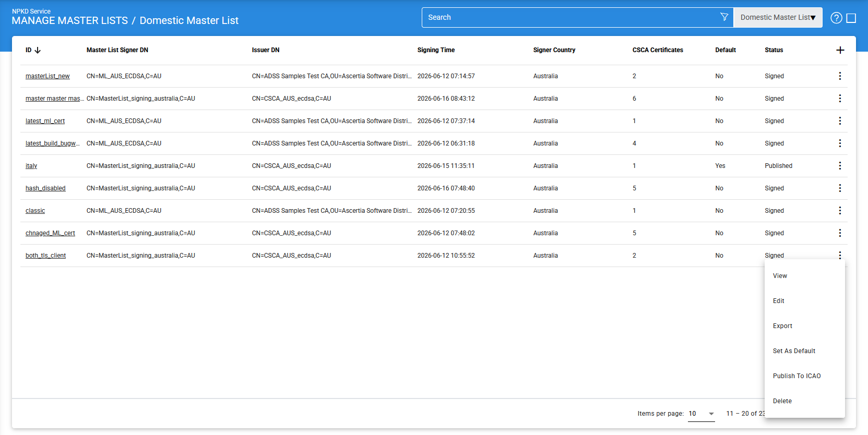
Task: Click the CSCA Certificates column header
Action: (x=658, y=50)
